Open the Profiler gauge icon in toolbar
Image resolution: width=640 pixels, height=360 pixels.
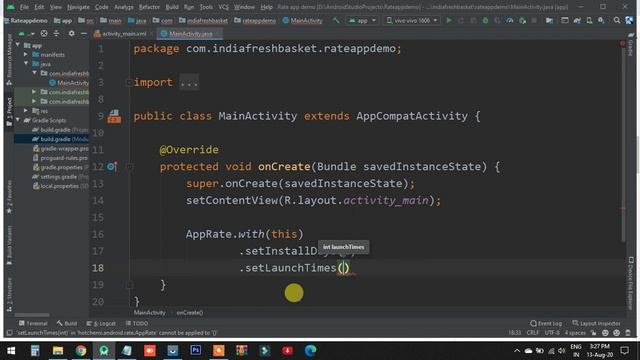coord(510,20)
